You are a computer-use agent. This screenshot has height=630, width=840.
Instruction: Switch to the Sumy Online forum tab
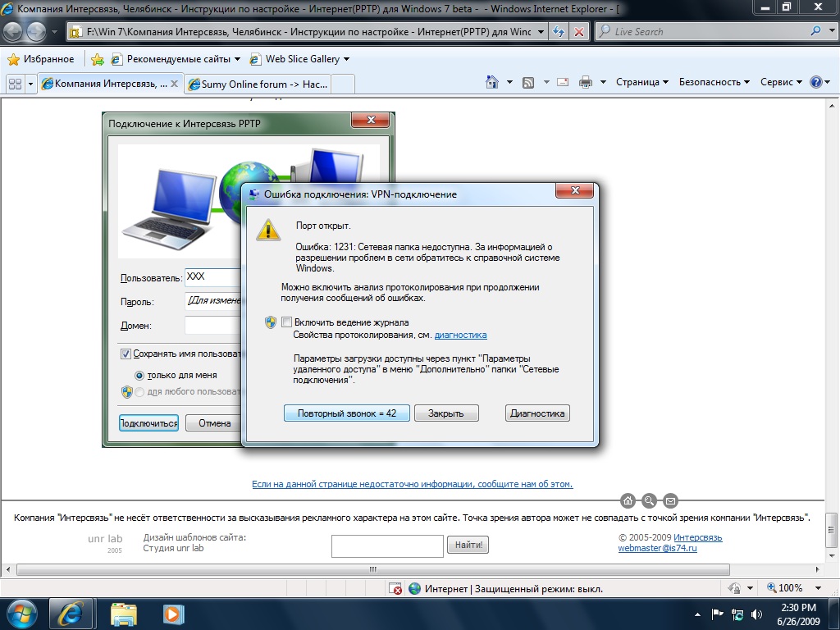click(258, 84)
